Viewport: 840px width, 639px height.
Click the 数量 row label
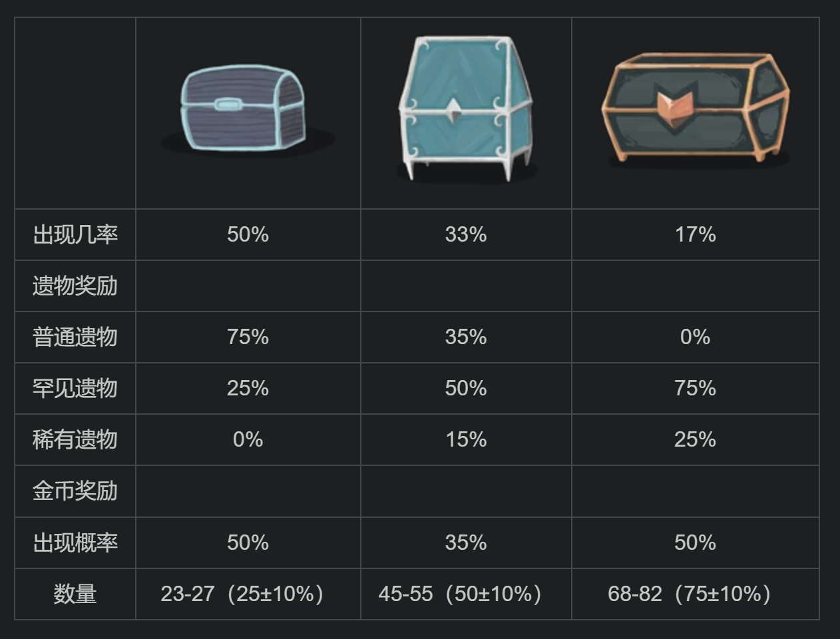[x=75, y=594]
